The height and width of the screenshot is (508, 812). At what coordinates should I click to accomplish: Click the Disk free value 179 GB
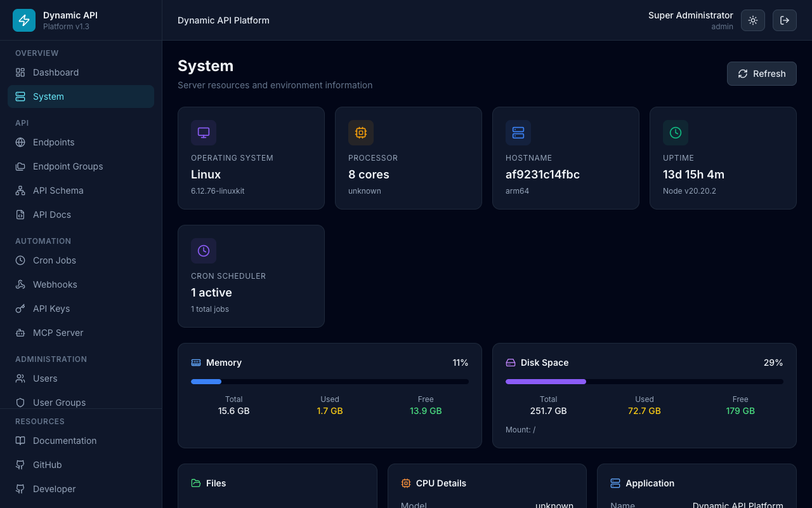click(740, 411)
